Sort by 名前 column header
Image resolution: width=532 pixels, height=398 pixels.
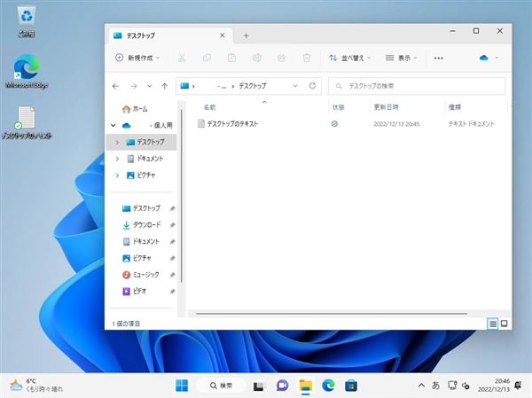209,107
